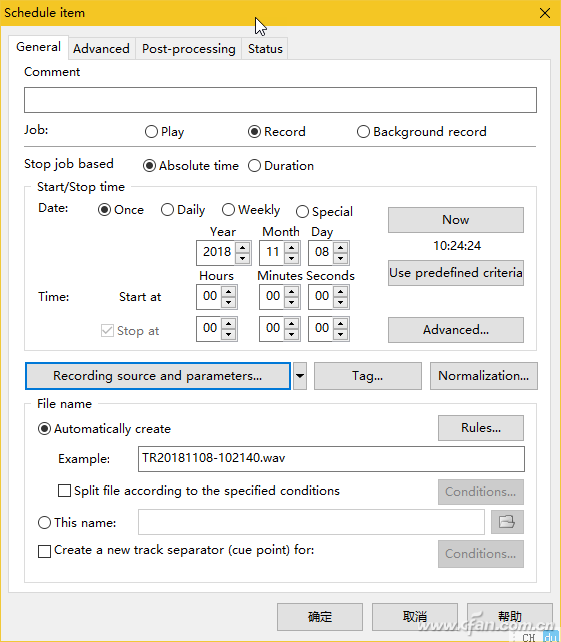Close the Schedule item dialog
Viewport: 561px width, 642px height.
point(545,13)
